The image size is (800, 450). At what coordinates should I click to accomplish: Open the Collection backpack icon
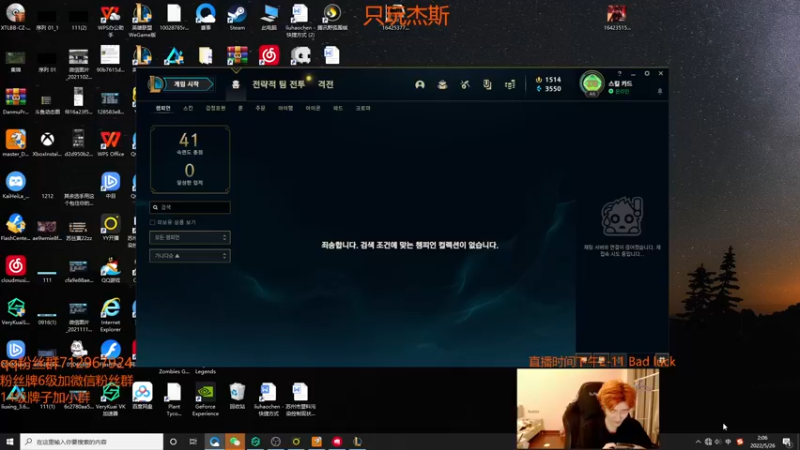442,85
